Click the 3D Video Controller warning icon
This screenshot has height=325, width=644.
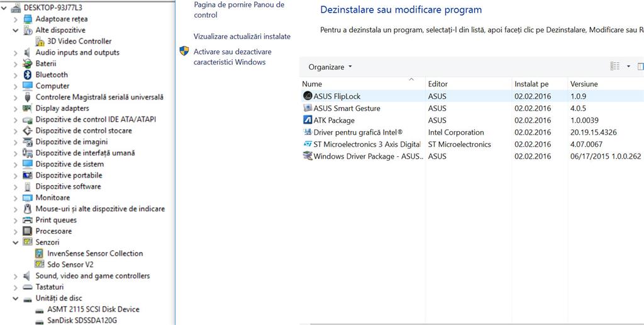coord(40,41)
